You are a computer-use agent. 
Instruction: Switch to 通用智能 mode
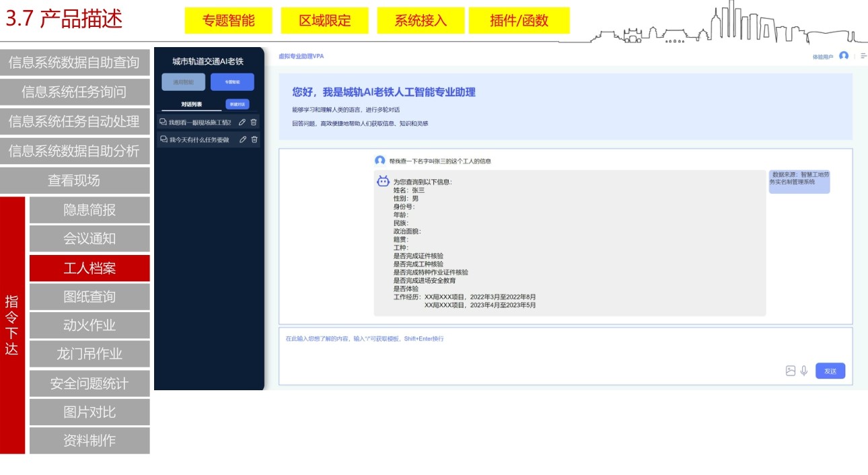tap(183, 82)
